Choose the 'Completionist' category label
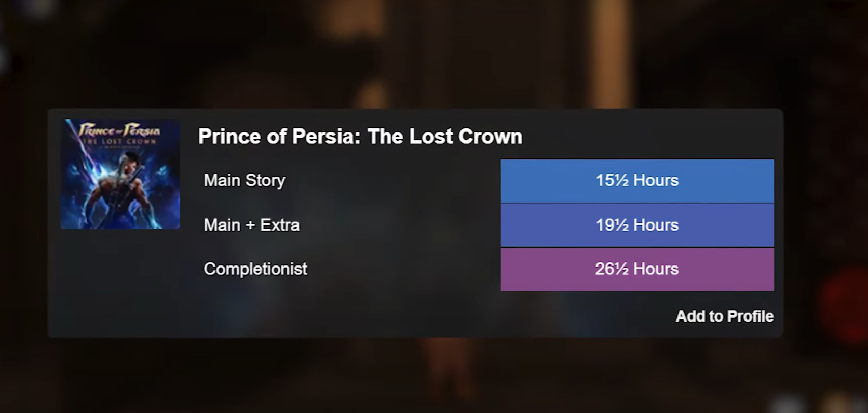The image size is (868, 413). [255, 269]
